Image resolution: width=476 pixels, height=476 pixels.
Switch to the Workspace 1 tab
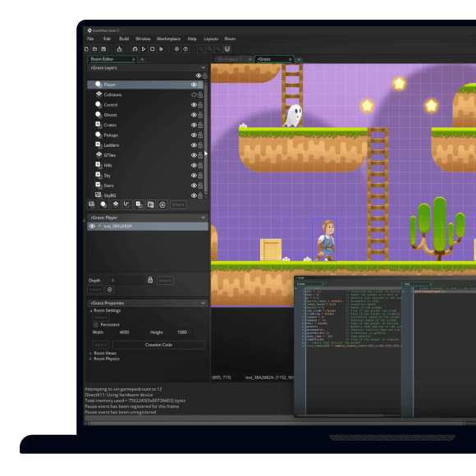tap(233, 59)
